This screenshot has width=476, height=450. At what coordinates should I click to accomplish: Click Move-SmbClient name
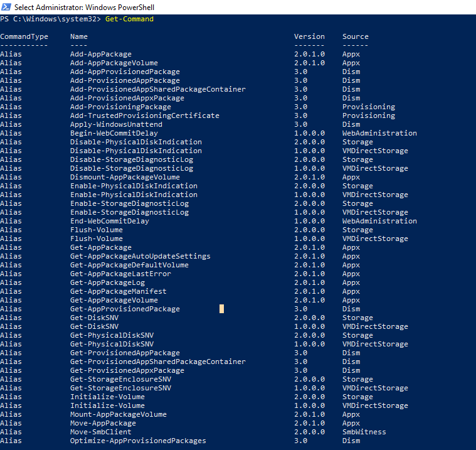pos(101,432)
